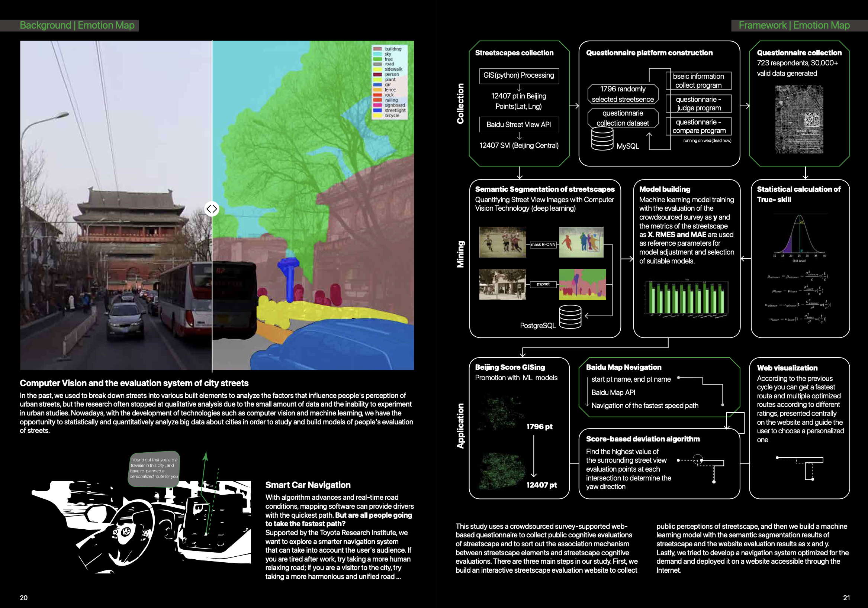Click the QR code on Beijing map
This screenshot has width=868, height=608.
click(812, 119)
